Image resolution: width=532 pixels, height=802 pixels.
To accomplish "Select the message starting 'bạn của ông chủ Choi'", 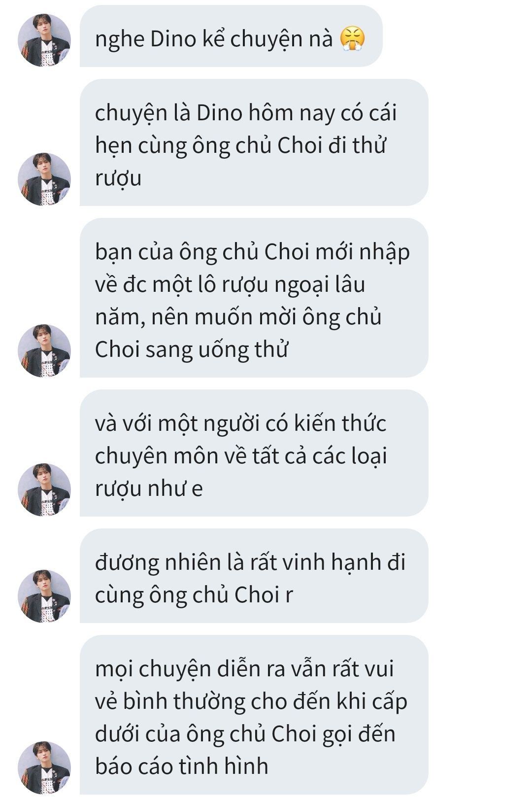I will point(254,298).
